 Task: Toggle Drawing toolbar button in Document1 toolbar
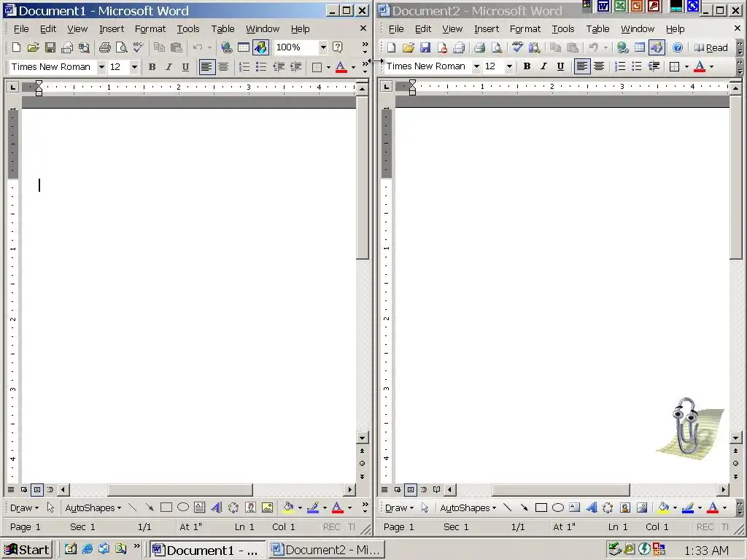click(260, 47)
